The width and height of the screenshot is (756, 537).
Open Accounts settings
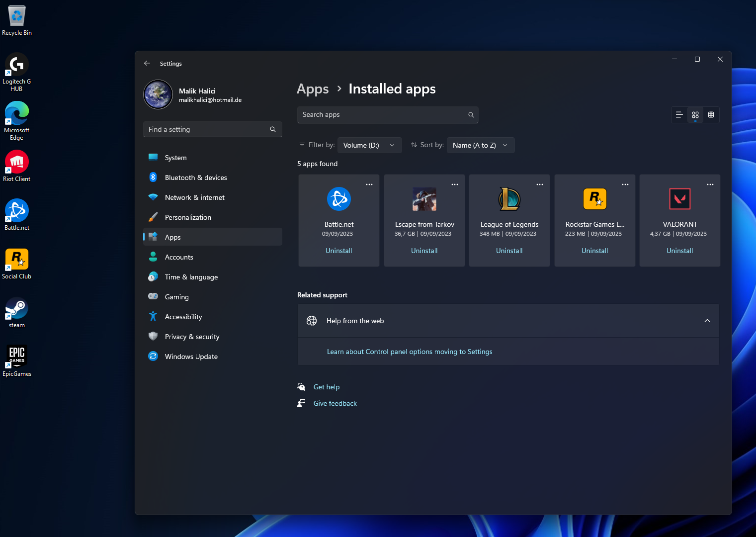click(x=213, y=257)
